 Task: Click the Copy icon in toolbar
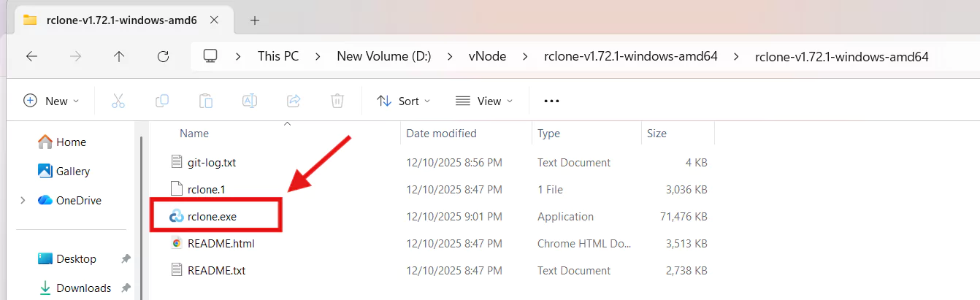point(162,101)
